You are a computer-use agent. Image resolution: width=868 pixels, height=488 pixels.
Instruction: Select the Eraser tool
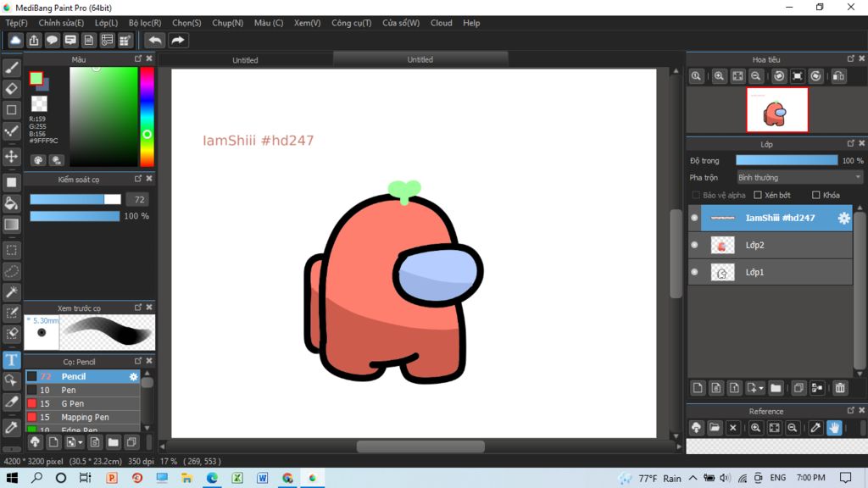click(12, 88)
